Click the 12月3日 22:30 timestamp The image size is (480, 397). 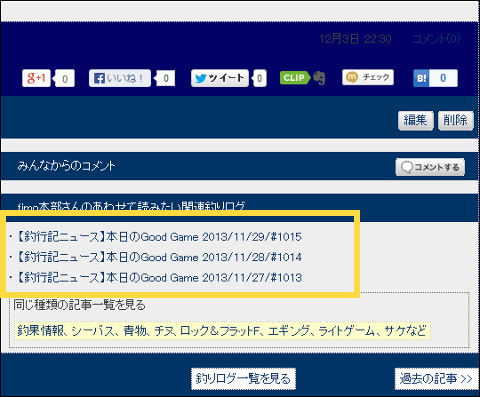(x=355, y=39)
